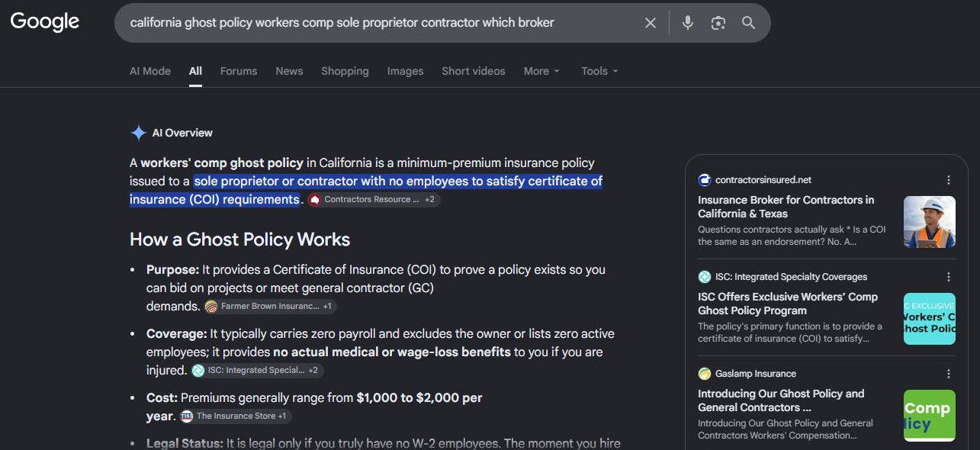Expand the Tools dropdown

pos(599,71)
